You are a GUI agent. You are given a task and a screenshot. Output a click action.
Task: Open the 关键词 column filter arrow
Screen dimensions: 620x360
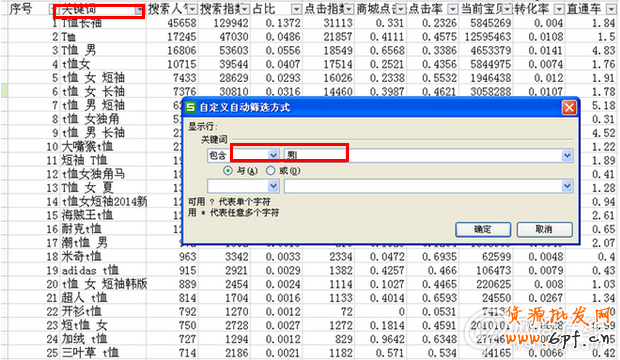tap(139, 9)
